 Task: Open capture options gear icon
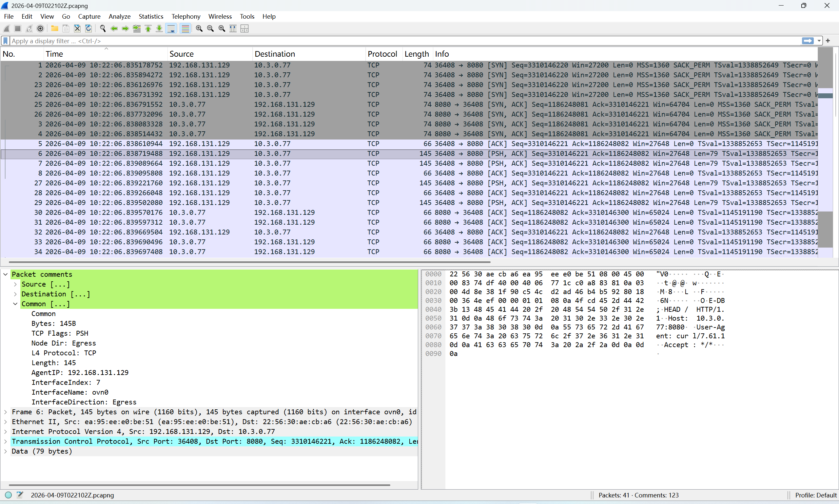(x=40, y=28)
